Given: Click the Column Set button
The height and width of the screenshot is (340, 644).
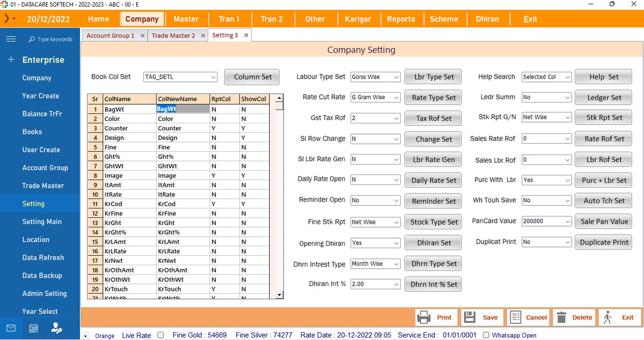Looking at the screenshot, I should pos(252,77).
